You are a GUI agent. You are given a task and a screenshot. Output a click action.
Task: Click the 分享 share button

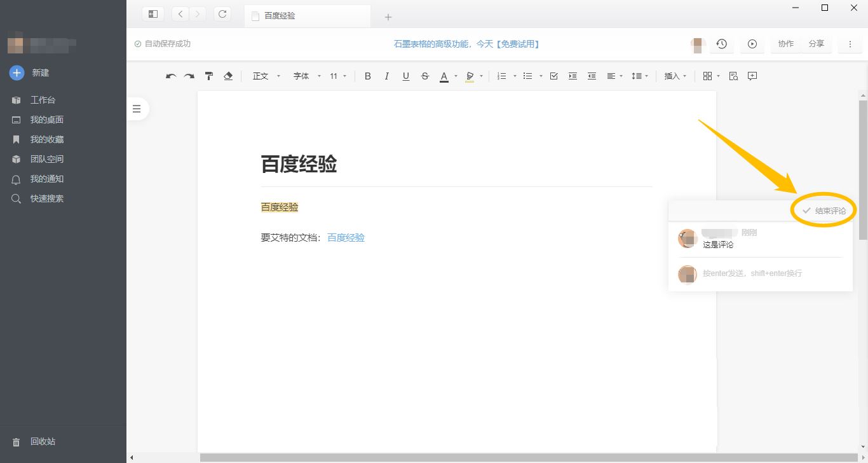tap(817, 44)
